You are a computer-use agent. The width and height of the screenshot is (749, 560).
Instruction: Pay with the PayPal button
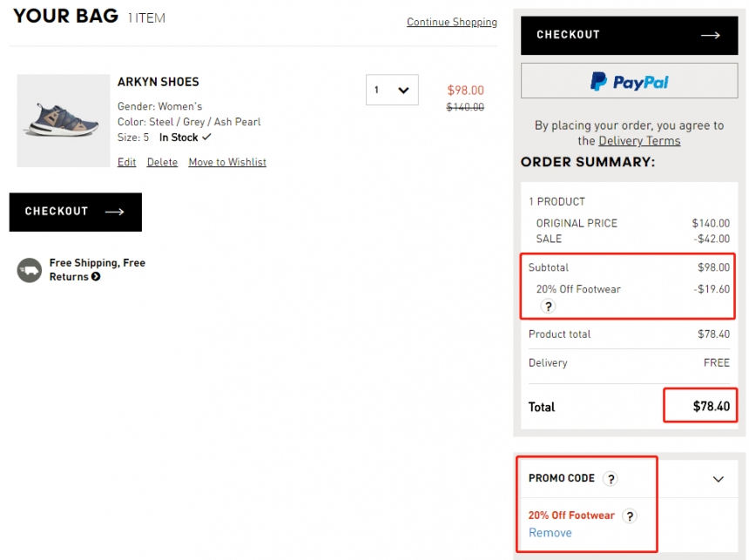click(x=629, y=81)
